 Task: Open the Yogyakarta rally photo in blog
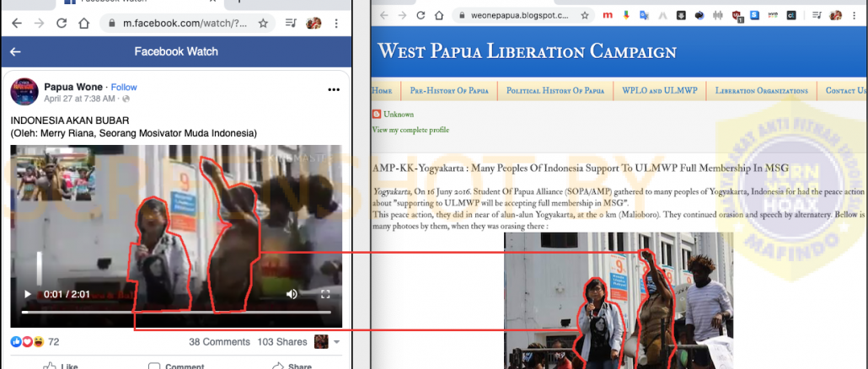pyautogui.click(x=619, y=301)
